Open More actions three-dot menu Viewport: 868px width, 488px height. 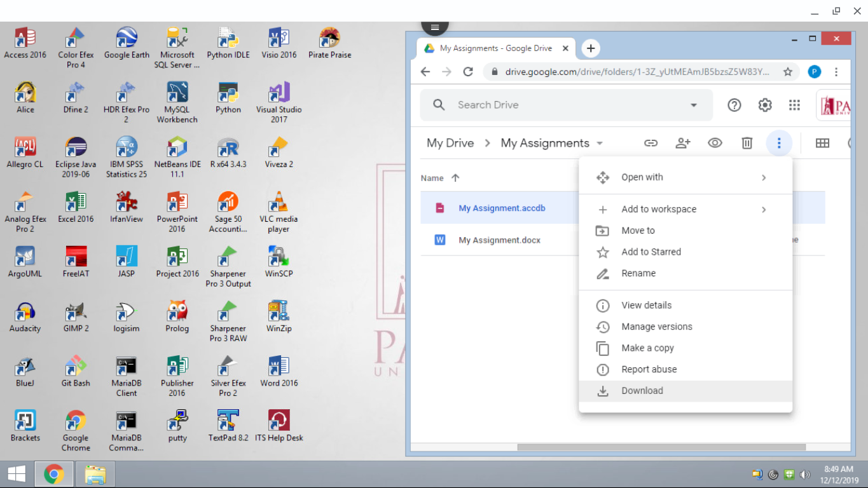779,143
